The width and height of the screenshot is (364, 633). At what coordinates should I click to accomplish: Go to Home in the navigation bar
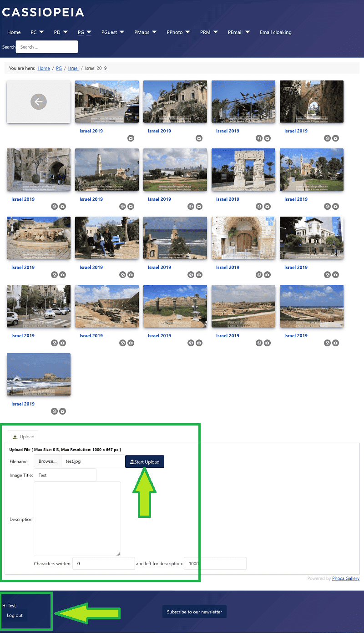tap(14, 32)
